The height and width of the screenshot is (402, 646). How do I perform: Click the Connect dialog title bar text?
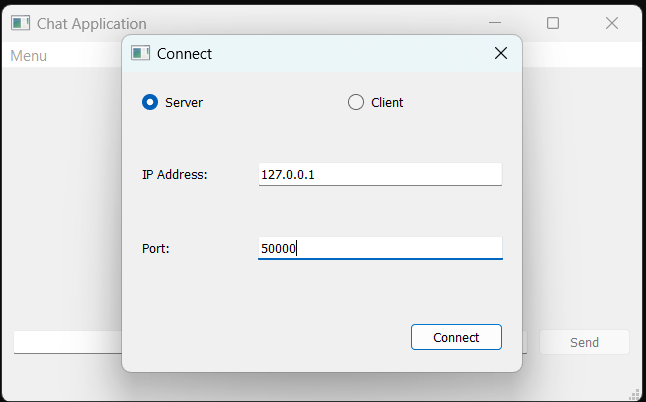click(x=184, y=54)
